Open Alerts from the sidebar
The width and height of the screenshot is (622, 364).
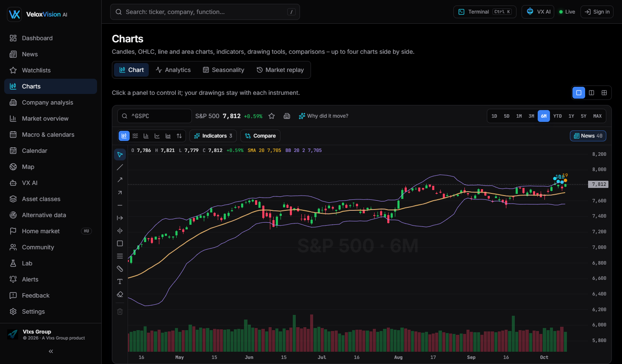point(50,279)
